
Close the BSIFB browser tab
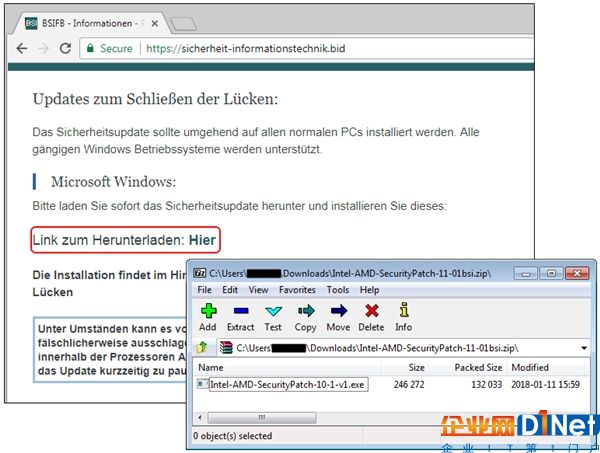[x=155, y=24]
